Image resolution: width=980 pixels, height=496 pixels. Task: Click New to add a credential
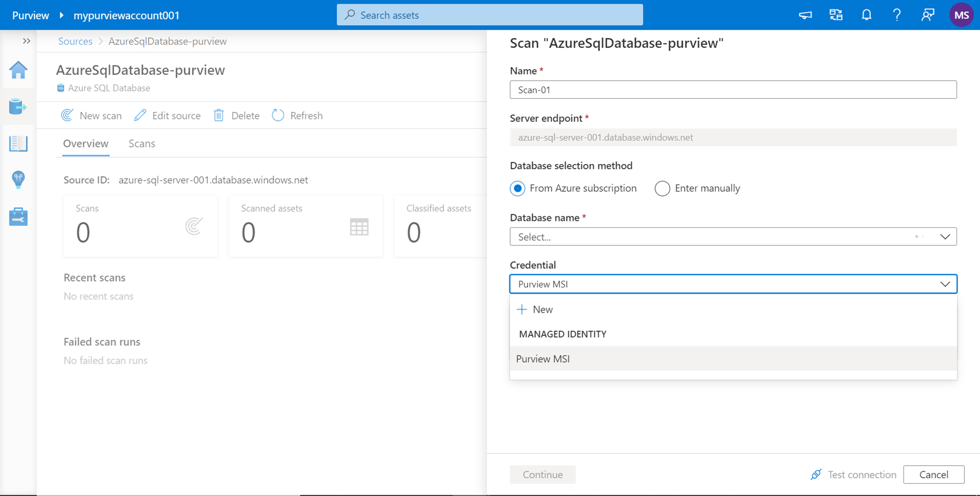[536, 309]
